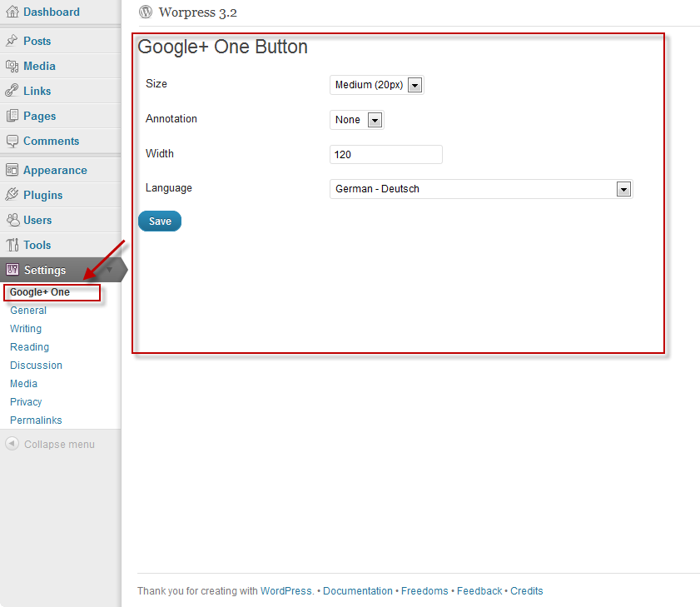Open the Plugins menu

click(42, 195)
